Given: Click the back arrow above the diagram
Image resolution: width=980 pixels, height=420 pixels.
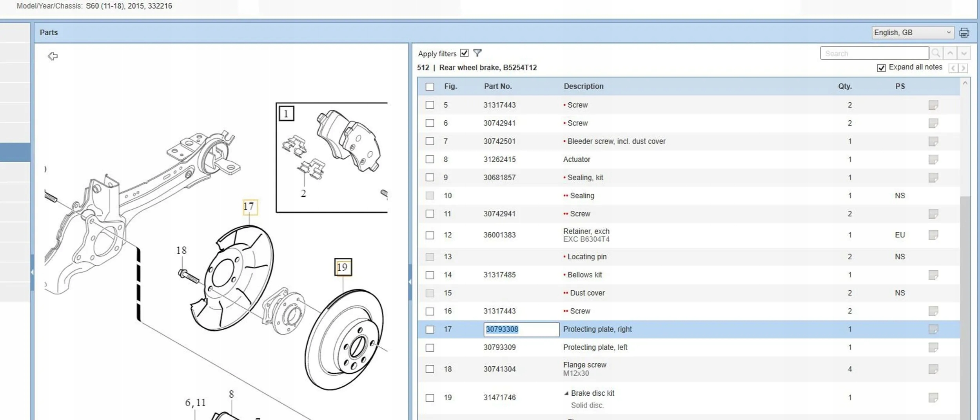Looking at the screenshot, I should pyautogui.click(x=53, y=56).
